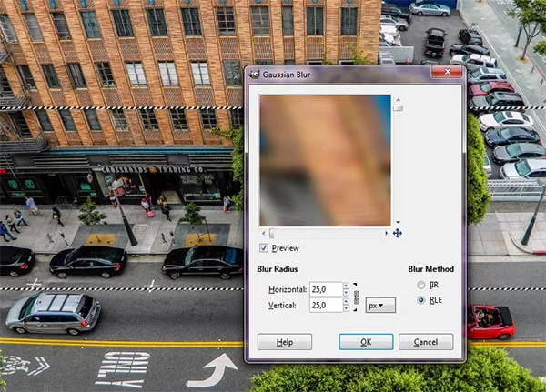Click the Vertical blur radius field
Screen dimensions: 546x392
[x=326, y=305]
